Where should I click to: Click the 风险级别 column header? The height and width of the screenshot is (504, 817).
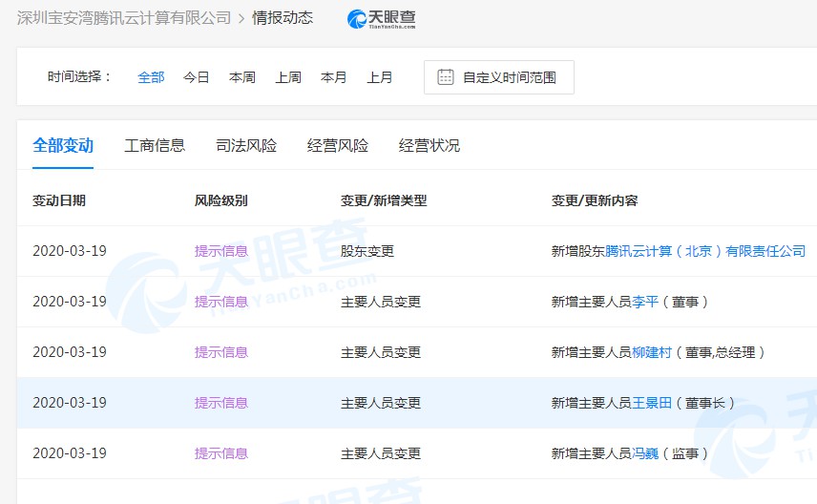pyautogui.click(x=220, y=200)
